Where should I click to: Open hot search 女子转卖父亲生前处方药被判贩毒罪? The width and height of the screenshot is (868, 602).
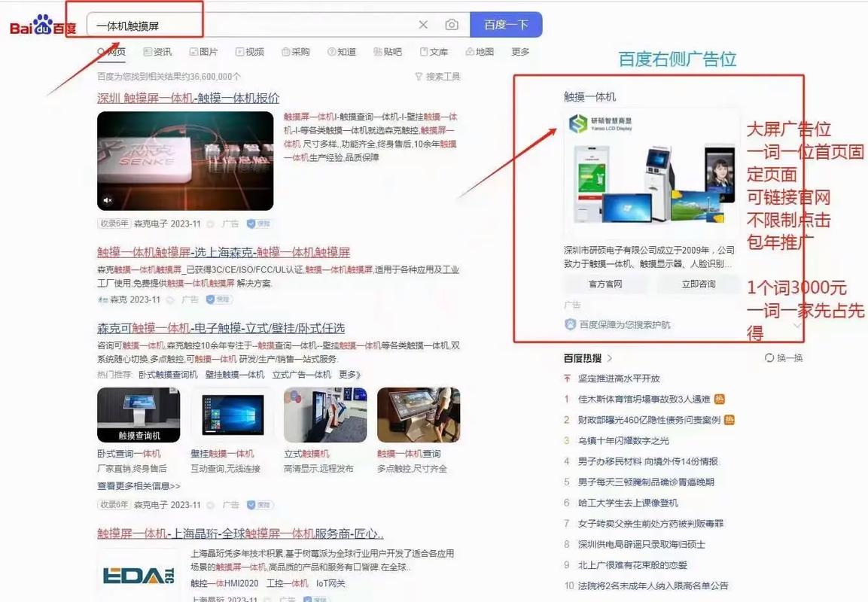651,524
